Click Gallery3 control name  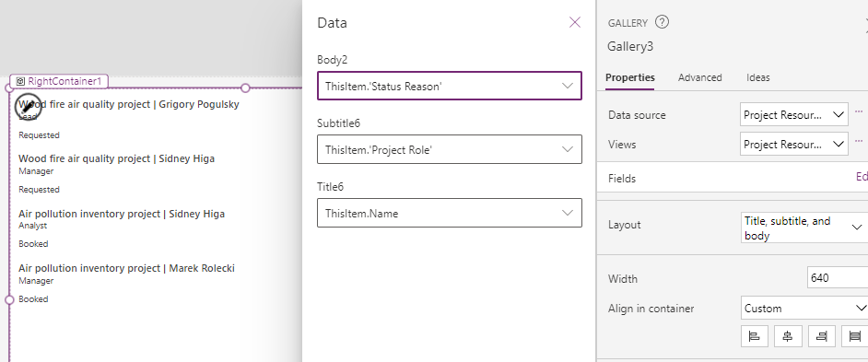(630, 46)
